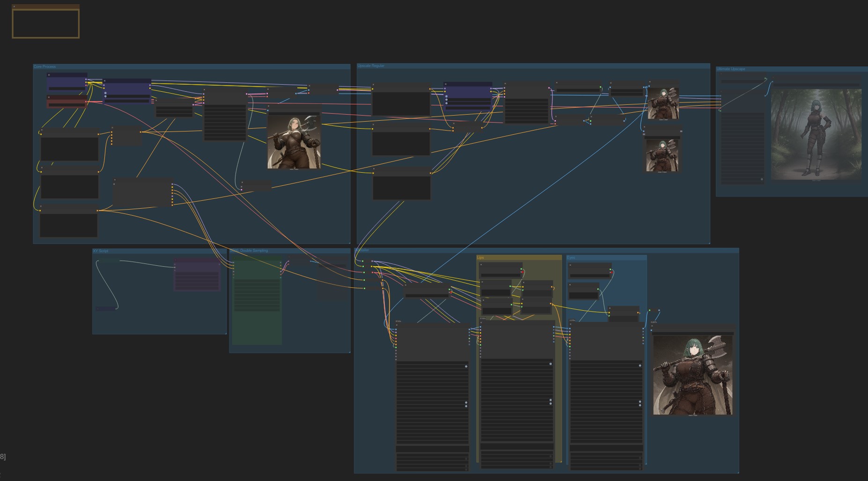The width and height of the screenshot is (868, 481).
Task: Select the Upscale Regular group title
Action: tap(371, 66)
